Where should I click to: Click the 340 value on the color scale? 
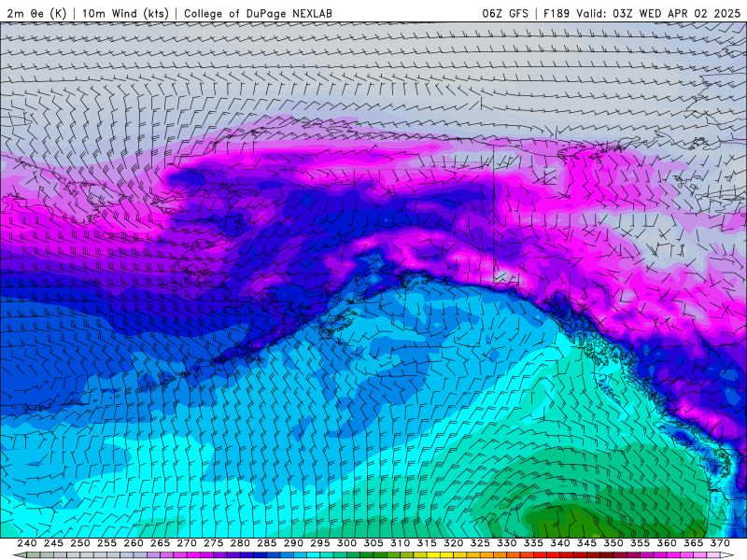[x=560, y=543]
